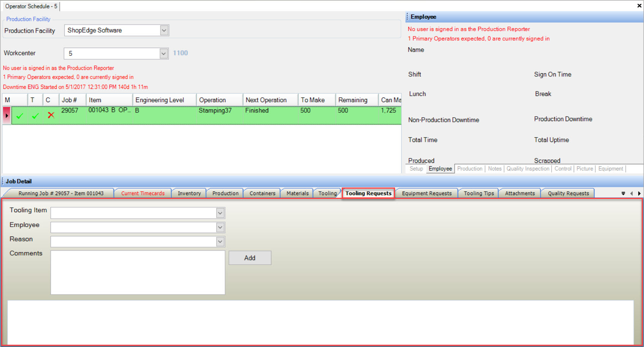
Task: Expand the Tooling Item dropdown
Action: [x=220, y=213]
